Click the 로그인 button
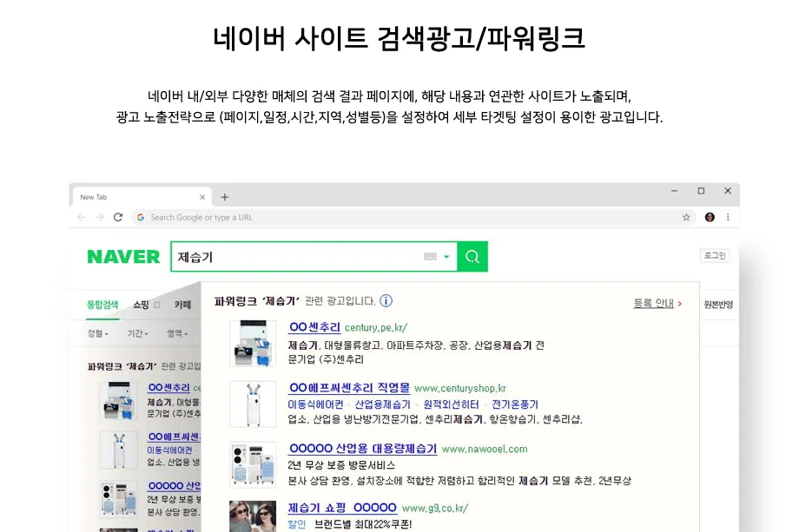This screenshot has width=799, height=532. tap(715, 255)
